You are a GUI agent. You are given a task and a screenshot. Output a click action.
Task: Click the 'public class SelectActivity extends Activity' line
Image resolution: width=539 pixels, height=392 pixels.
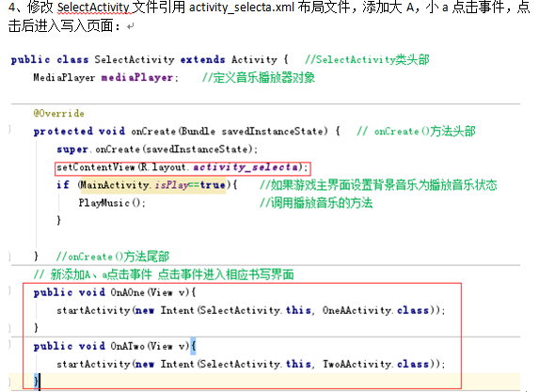point(150,60)
